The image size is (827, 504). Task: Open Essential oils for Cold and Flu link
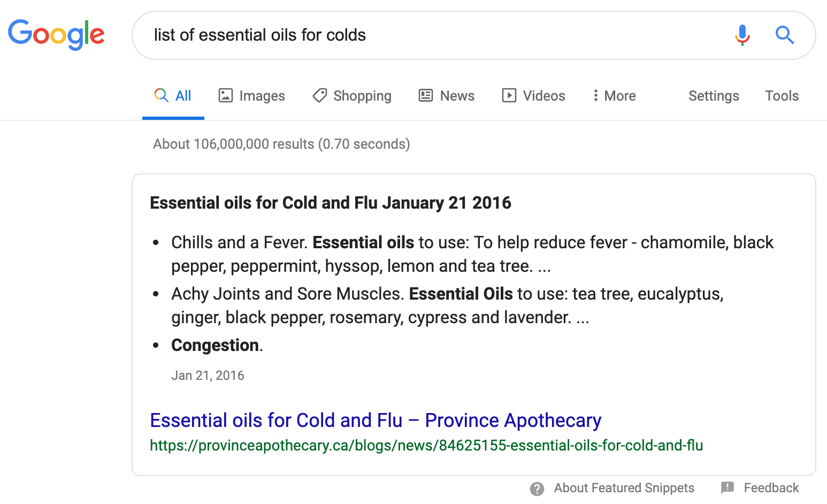376,421
